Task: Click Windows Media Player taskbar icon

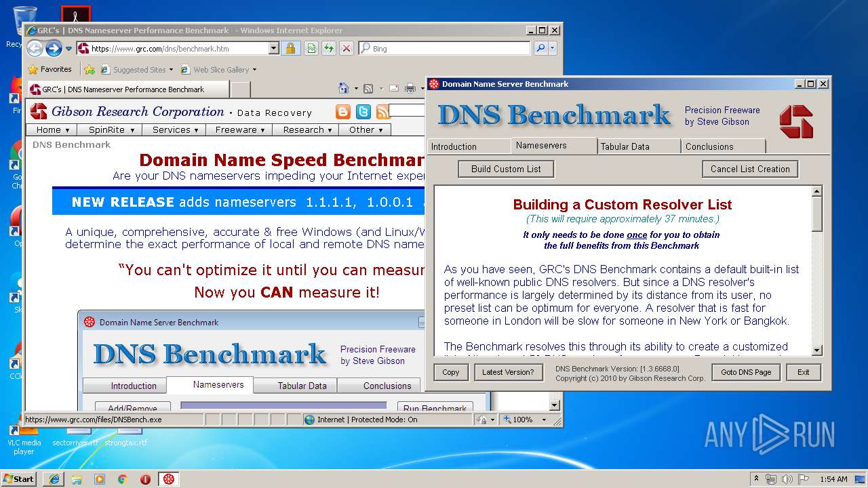Action: tap(100, 479)
